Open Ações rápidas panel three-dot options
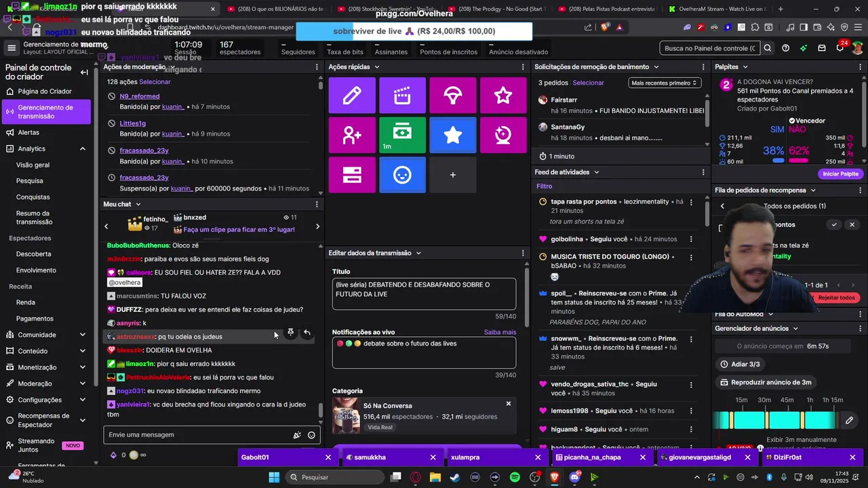Image resolution: width=868 pixels, height=488 pixels. pos(523,67)
